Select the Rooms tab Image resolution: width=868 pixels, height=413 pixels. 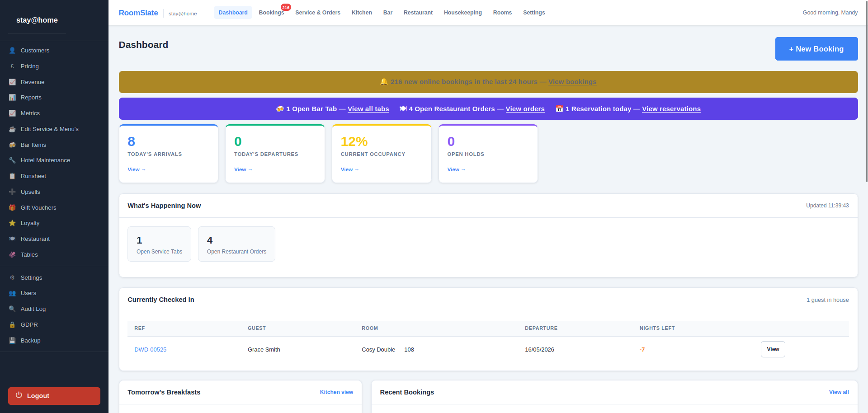point(502,13)
